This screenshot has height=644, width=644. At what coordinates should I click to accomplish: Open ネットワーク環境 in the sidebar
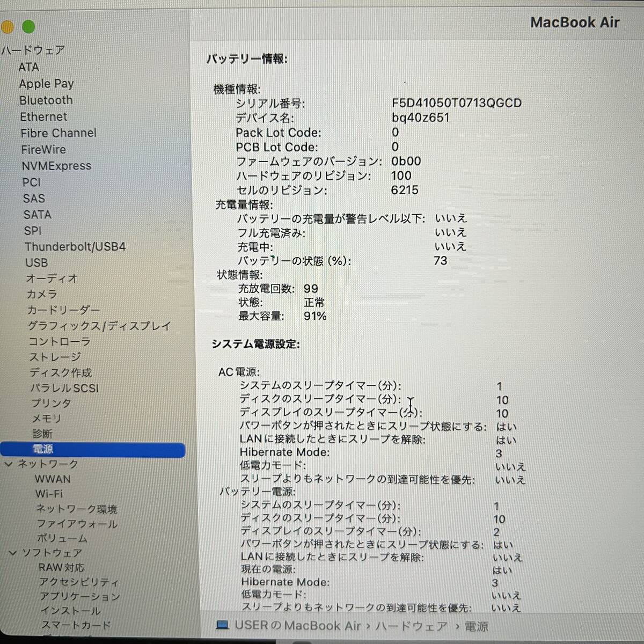tap(76, 509)
